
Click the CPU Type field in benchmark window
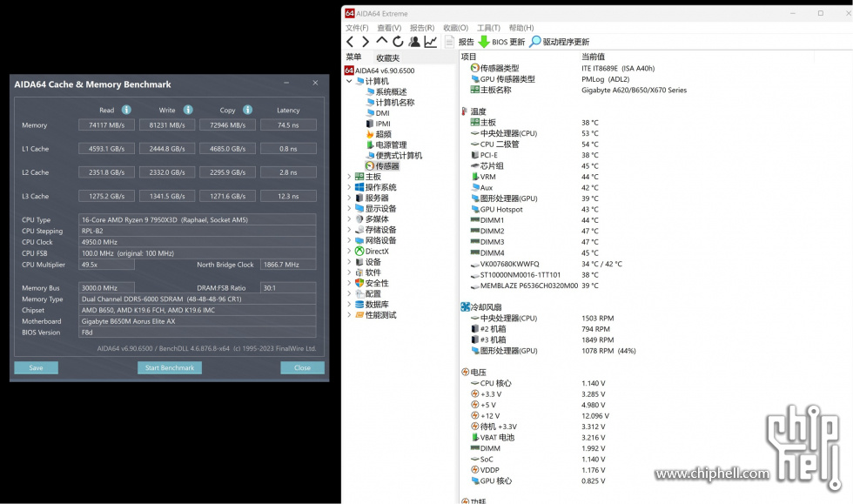(197, 220)
